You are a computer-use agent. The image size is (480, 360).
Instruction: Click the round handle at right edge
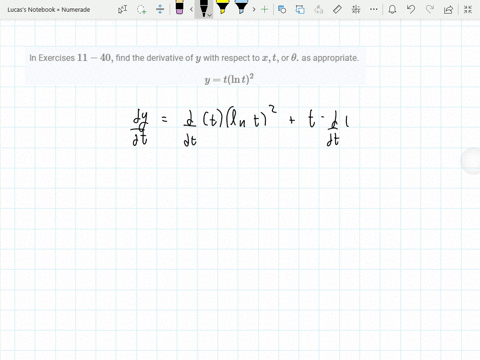tap(471, 161)
